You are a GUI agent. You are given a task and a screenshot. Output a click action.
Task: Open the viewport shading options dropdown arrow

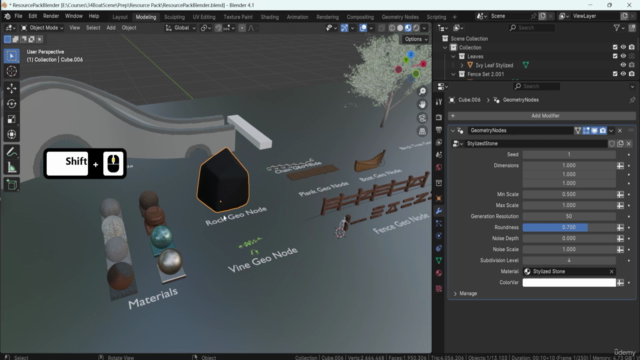424,28
